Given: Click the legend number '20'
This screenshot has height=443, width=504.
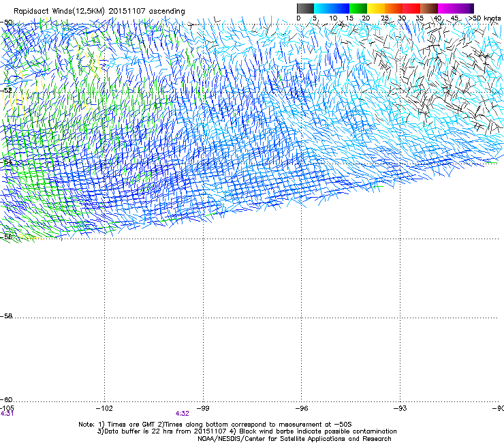Looking at the screenshot, I should (366, 18).
